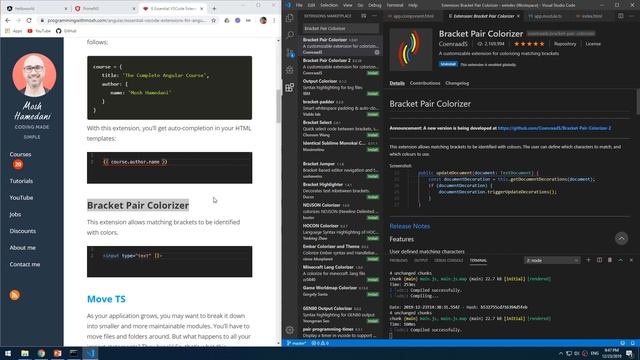Open Source Control view in VS Code
This screenshot has height=360, width=640.
290,53
